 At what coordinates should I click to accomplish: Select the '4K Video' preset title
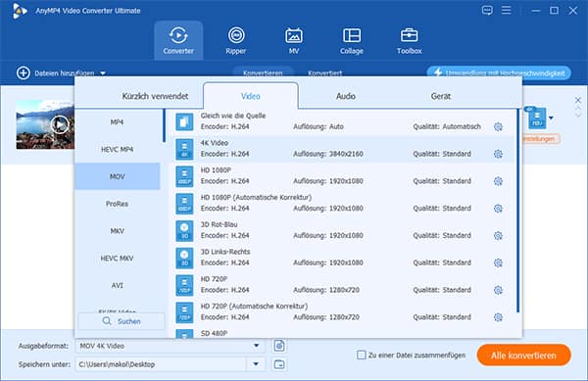(x=214, y=143)
